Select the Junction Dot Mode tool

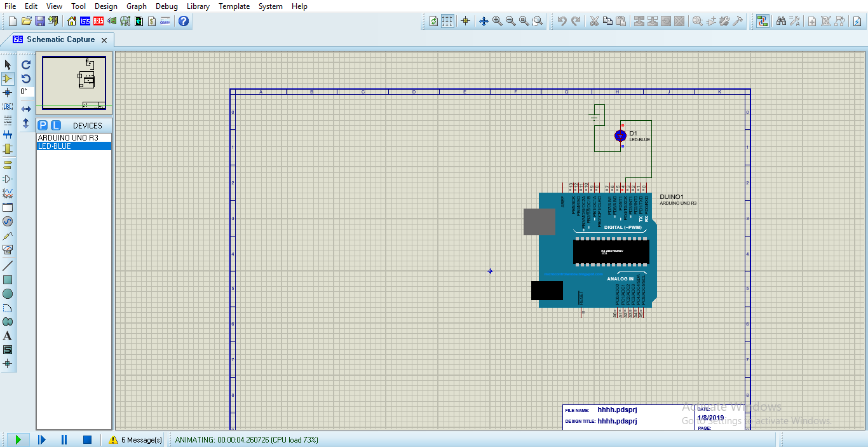pos(8,93)
